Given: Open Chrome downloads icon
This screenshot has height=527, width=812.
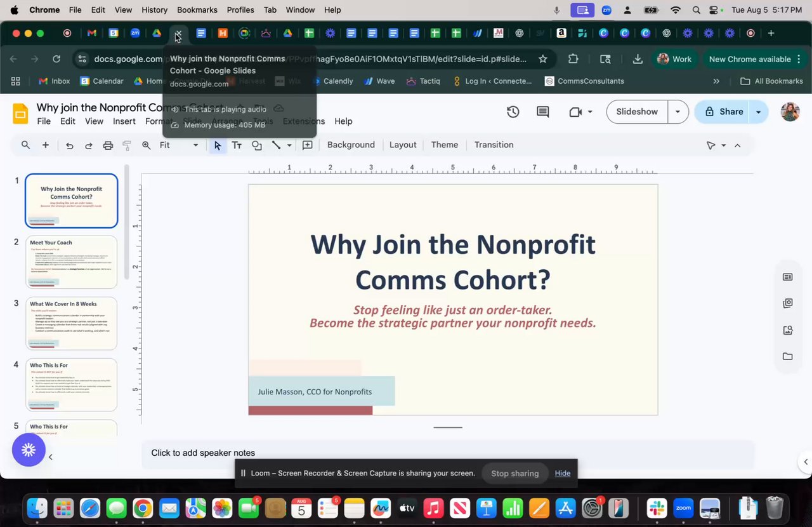Looking at the screenshot, I should click(638, 59).
